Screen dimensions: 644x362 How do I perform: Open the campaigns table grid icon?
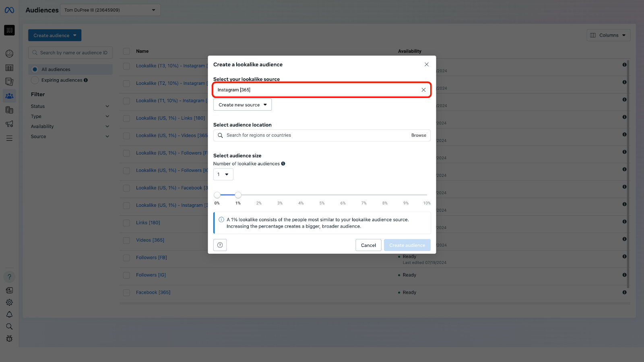click(x=9, y=68)
